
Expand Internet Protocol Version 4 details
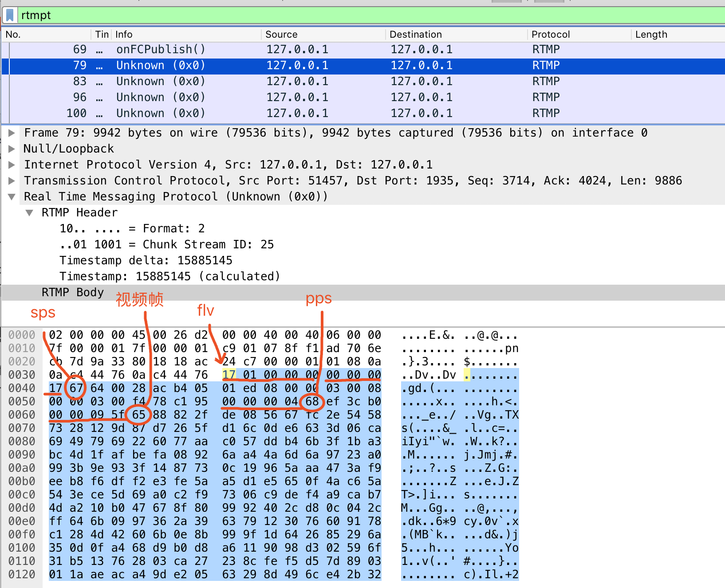point(12,165)
